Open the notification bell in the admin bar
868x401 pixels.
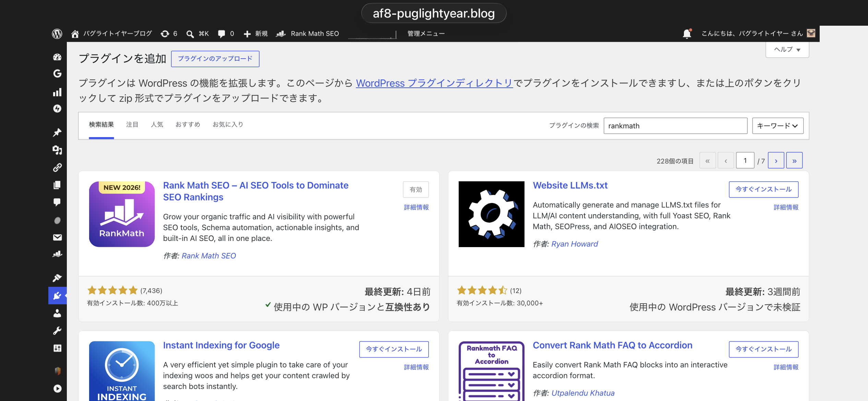click(687, 34)
